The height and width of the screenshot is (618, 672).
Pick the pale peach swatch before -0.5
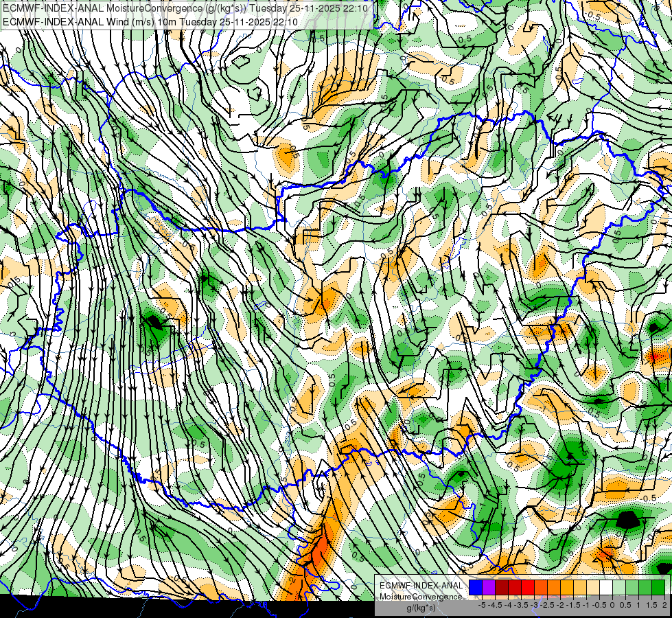coord(593,587)
